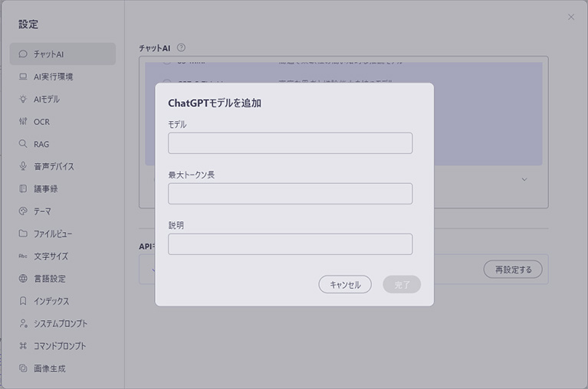Click the help question mark next to チャットAI heading
Image resolution: width=588 pixels, height=389 pixels.
coord(181,47)
